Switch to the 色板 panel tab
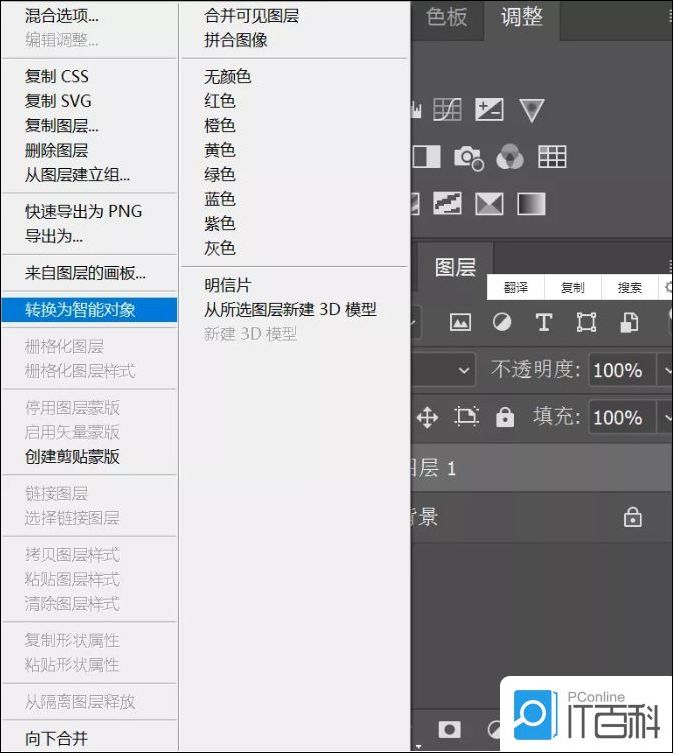Image resolution: width=673 pixels, height=753 pixels. (447, 18)
